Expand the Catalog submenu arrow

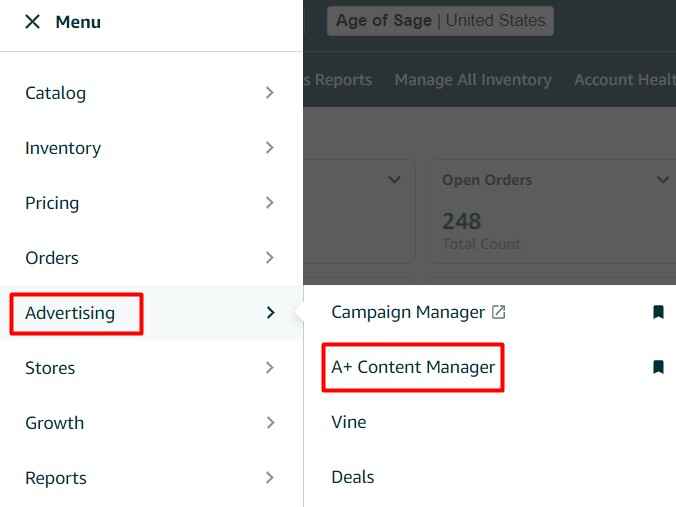270,93
